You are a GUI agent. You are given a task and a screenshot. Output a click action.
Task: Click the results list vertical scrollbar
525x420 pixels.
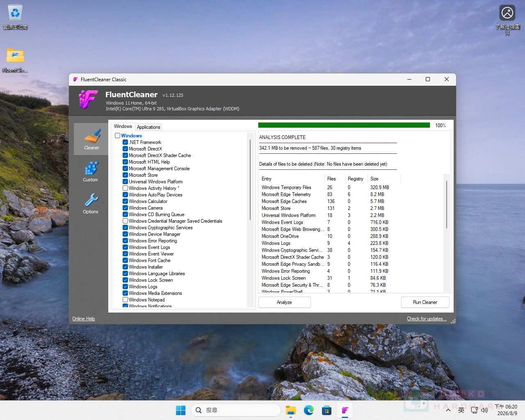[447, 204]
